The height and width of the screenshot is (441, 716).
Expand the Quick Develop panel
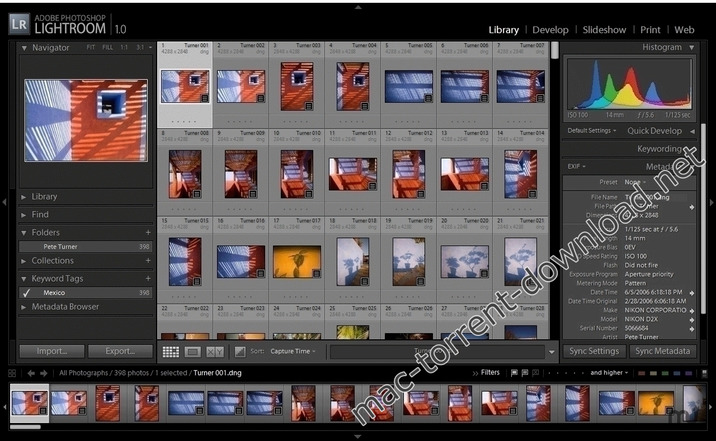[x=693, y=131]
